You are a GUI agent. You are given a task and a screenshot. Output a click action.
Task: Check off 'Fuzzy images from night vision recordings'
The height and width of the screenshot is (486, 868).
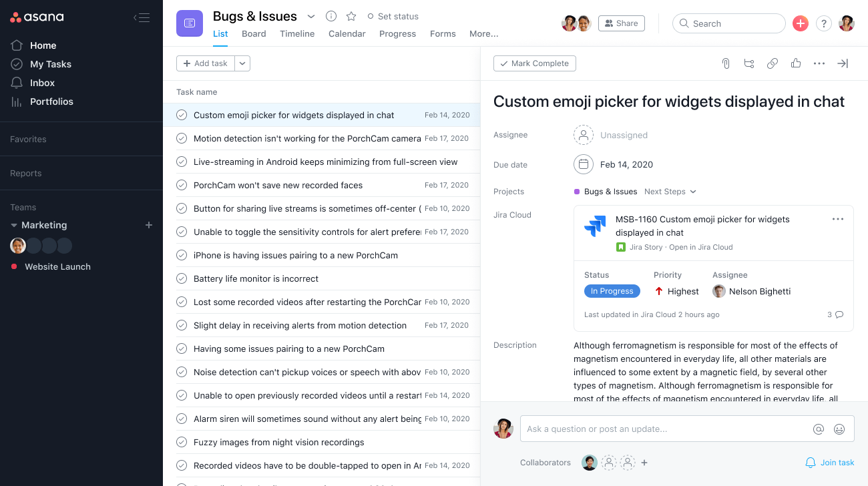tap(182, 442)
